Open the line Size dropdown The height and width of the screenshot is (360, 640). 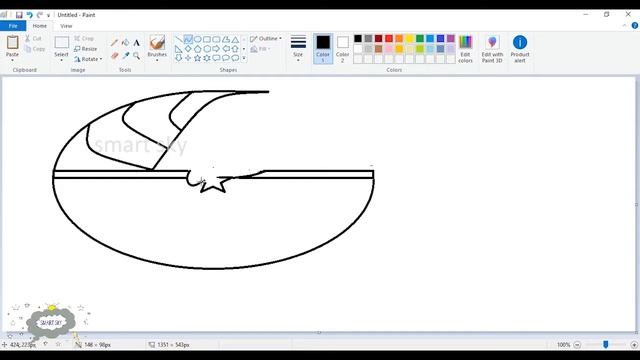click(x=298, y=49)
